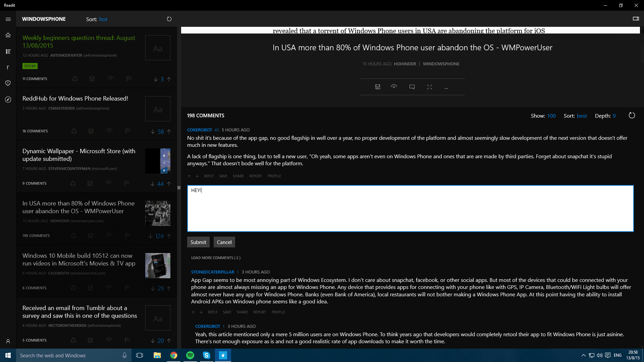The image size is (644, 362).
Task: Click Save under Cokerobot's top comment
Action: [x=223, y=176]
